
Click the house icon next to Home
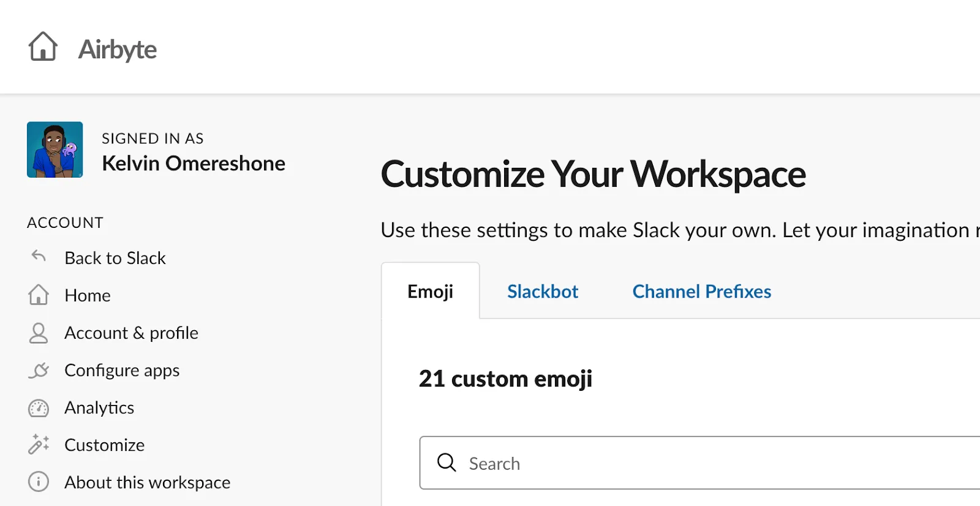coord(39,295)
